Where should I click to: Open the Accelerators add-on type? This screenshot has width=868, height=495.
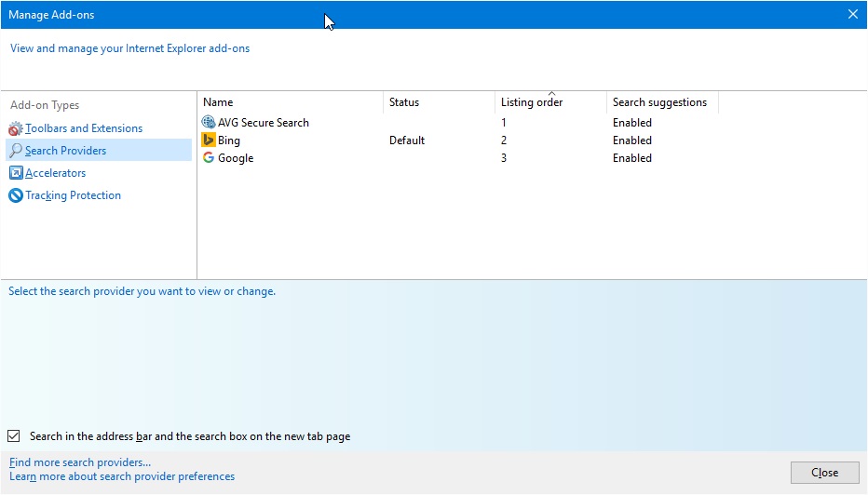[55, 173]
